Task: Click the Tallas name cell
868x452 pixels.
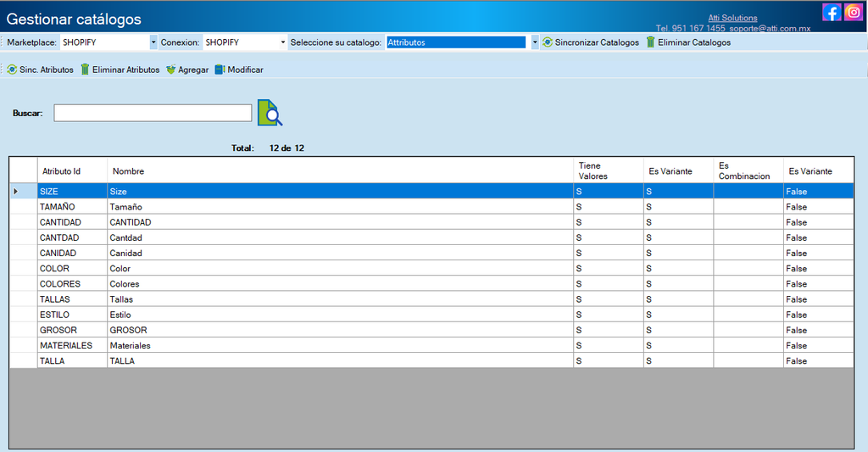Action: [340, 299]
